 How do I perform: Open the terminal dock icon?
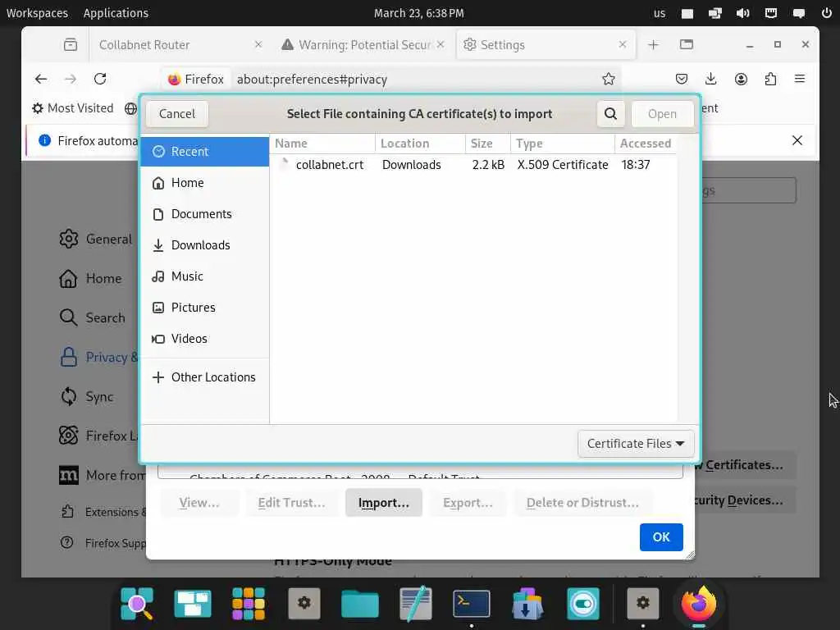pos(472,604)
